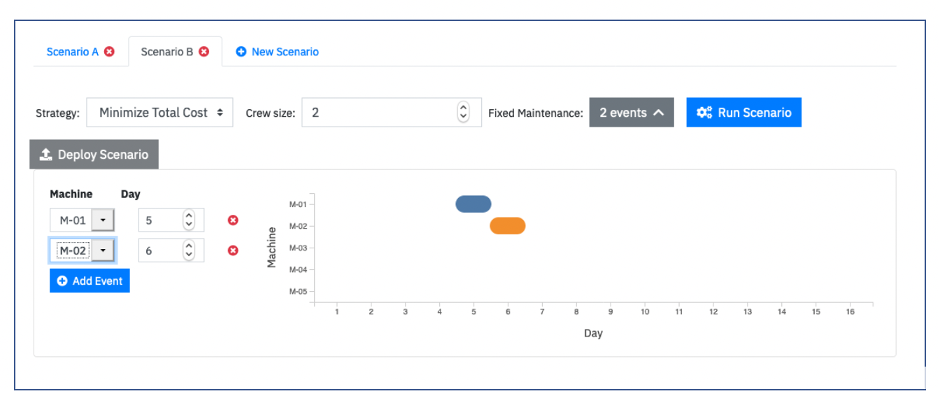The width and height of the screenshot is (939, 408).
Task: Run the scenario with Run Scenario button
Action: (744, 113)
